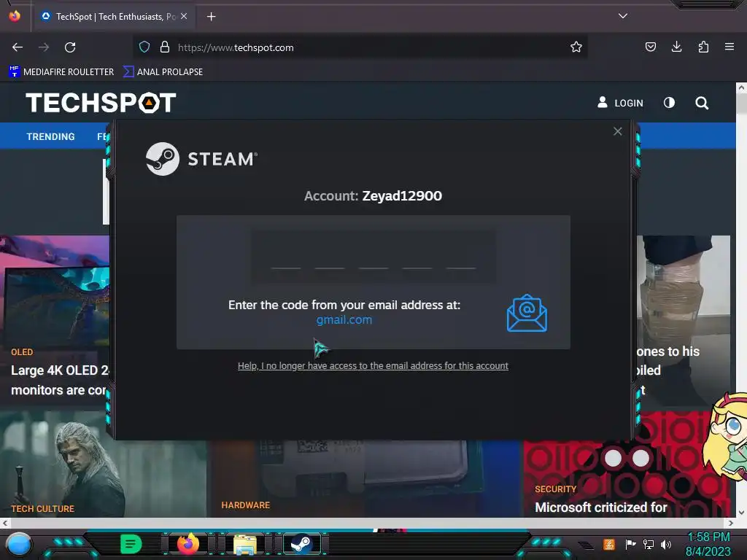Click the vertical scrollbar down arrow
Image resolution: width=747 pixels, height=560 pixels.
click(741, 513)
